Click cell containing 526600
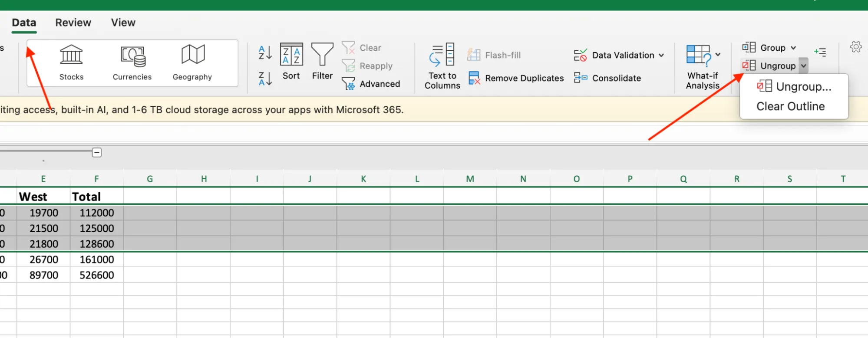Screen dimensions: 868x338 (x=96, y=275)
